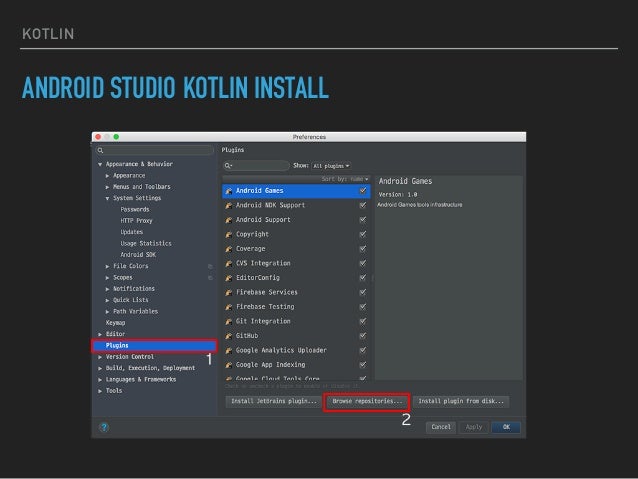The width and height of the screenshot is (638, 479).
Task: Disable Firebase Services plugin checkbox
Action: tap(363, 292)
